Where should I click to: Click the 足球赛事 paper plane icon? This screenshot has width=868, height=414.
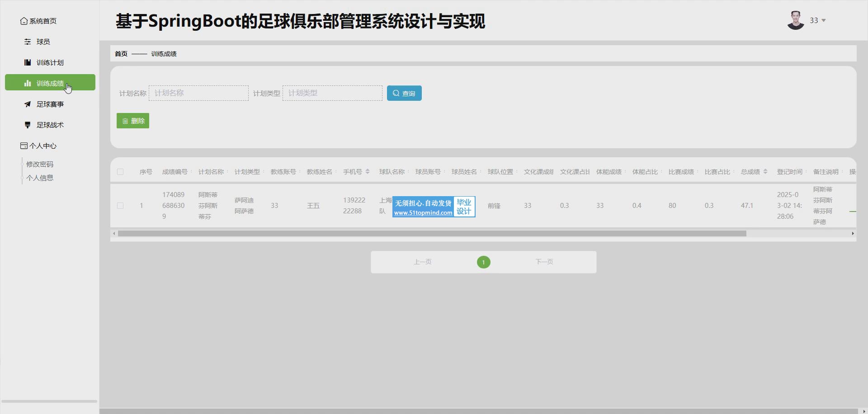click(x=28, y=104)
